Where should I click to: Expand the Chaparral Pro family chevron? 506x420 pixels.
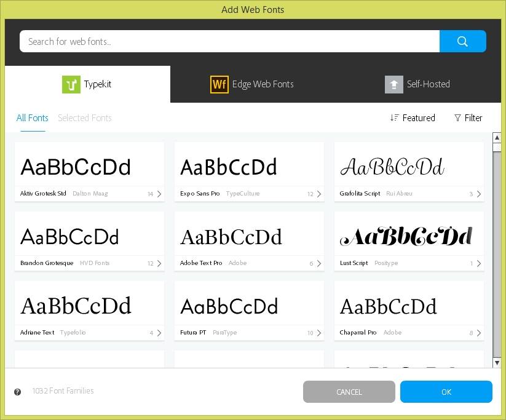coord(479,333)
